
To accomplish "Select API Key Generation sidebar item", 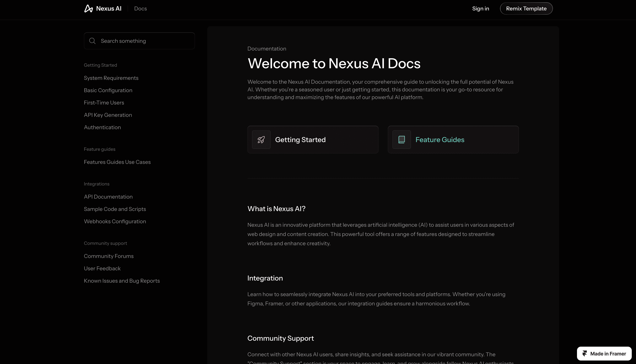I will coord(108,115).
